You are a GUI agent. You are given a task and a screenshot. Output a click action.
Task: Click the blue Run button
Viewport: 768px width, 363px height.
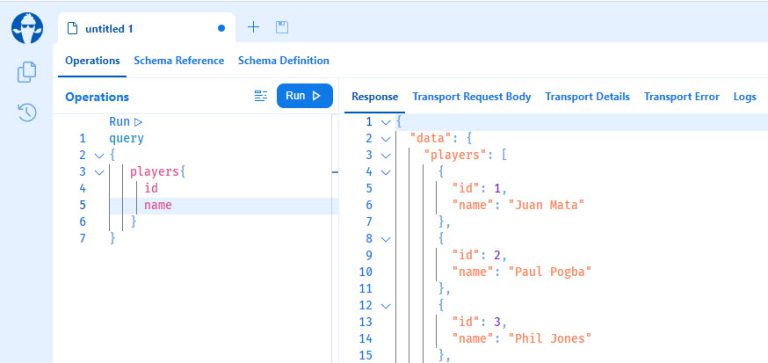pyautogui.click(x=305, y=96)
